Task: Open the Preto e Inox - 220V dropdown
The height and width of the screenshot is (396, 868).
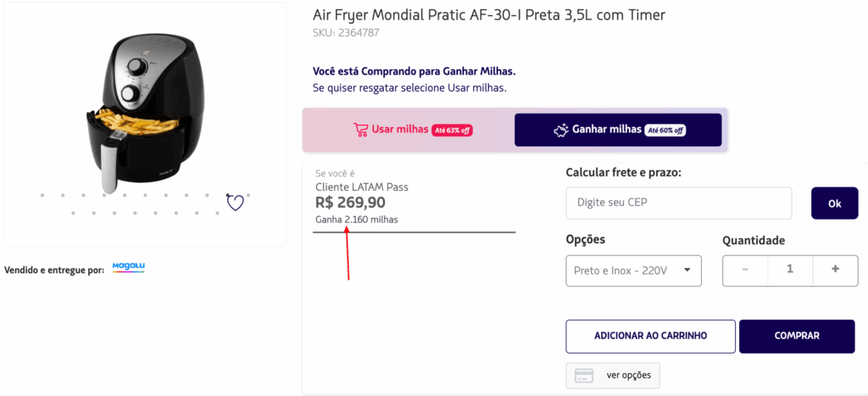Action: [x=633, y=271]
